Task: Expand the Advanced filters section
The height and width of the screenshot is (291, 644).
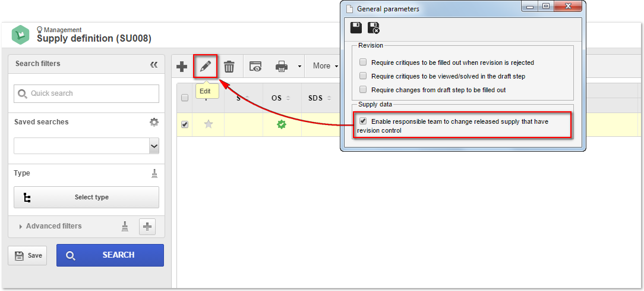Action: tap(50, 226)
